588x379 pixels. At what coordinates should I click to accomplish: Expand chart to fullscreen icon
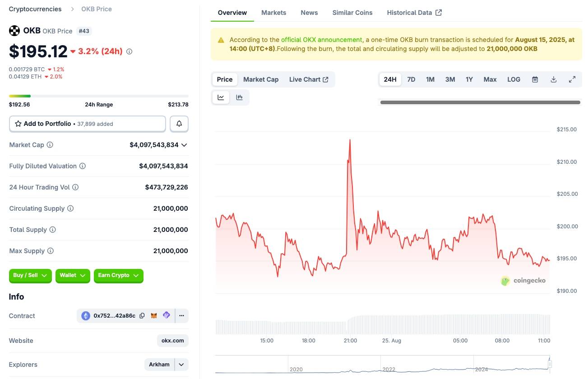(572, 79)
